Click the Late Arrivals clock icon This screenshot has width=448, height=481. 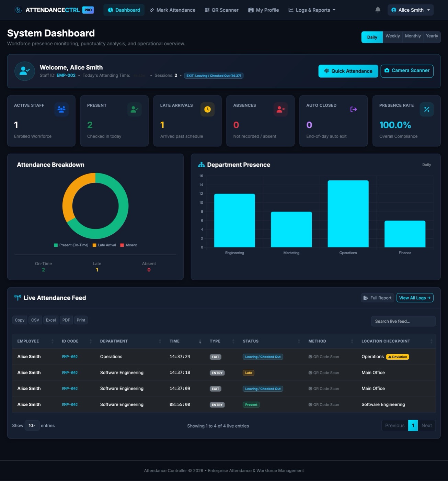(207, 109)
